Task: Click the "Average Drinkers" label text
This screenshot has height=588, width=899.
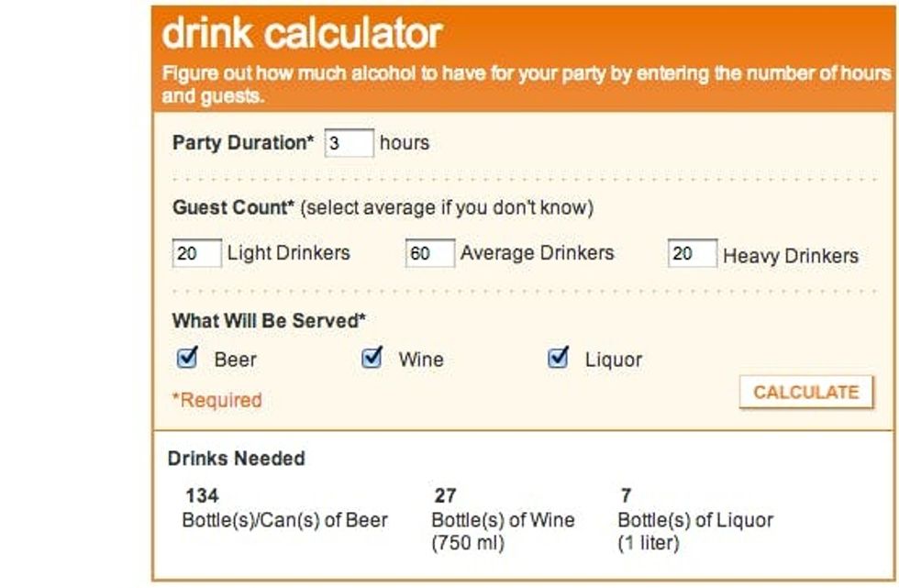Action: (537, 253)
